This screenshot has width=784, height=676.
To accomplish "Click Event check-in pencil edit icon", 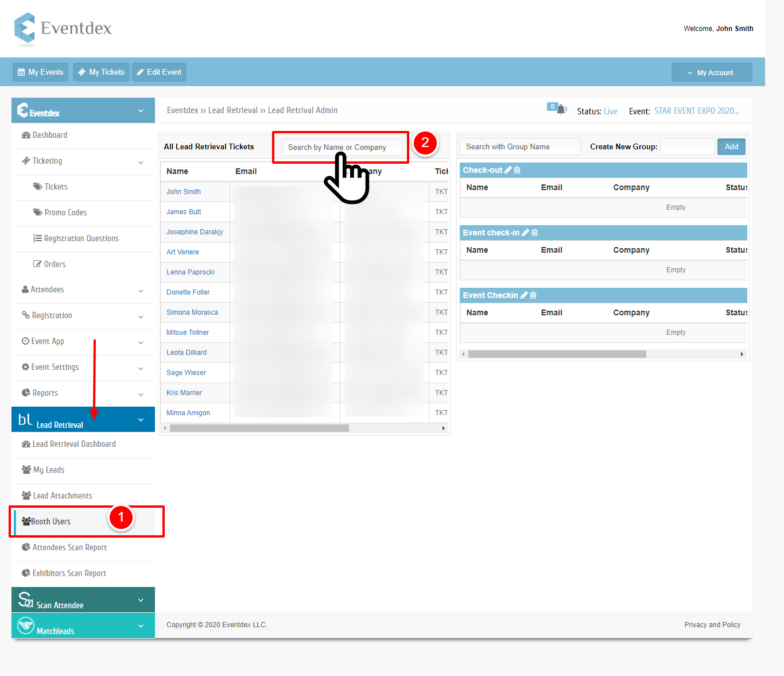I will point(525,233).
